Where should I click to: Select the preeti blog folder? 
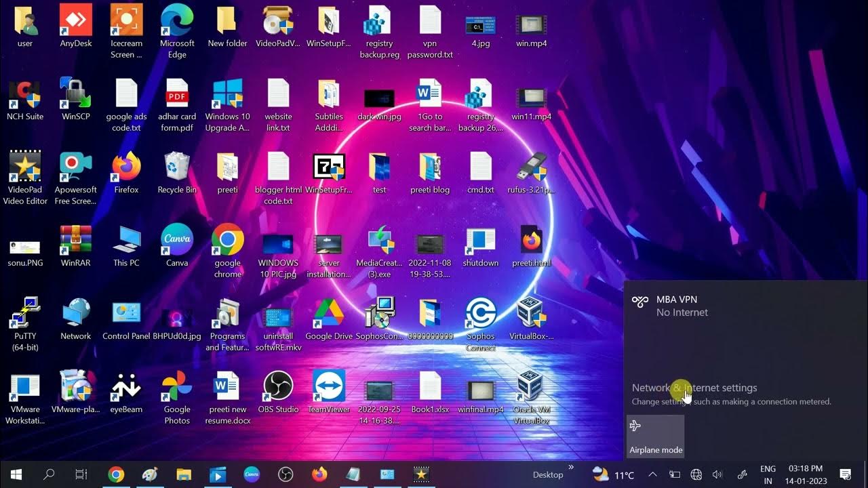pyautogui.click(x=430, y=173)
